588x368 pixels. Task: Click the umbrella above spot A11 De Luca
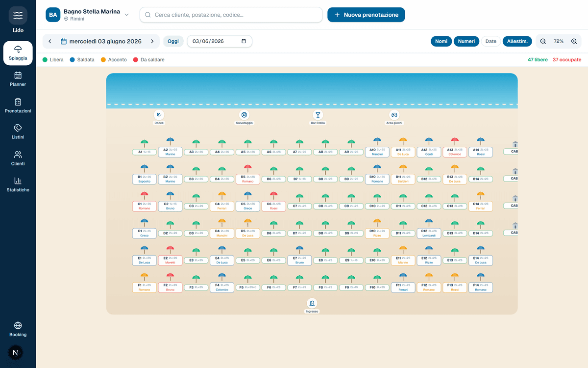coord(403,142)
